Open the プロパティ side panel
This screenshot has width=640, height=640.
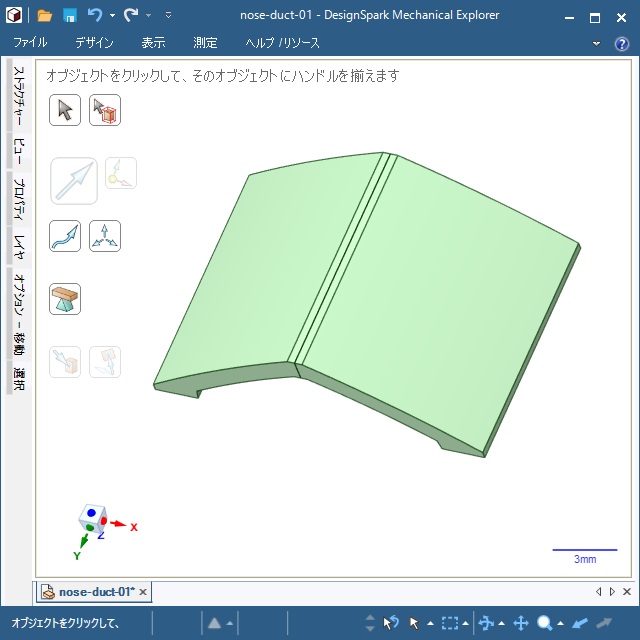tap(18, 198)
